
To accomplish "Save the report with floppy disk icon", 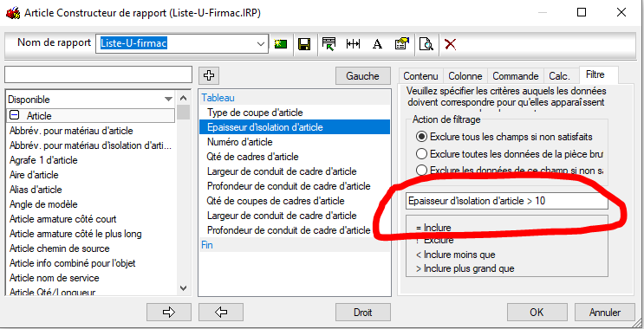I will (x=304, y=44).
